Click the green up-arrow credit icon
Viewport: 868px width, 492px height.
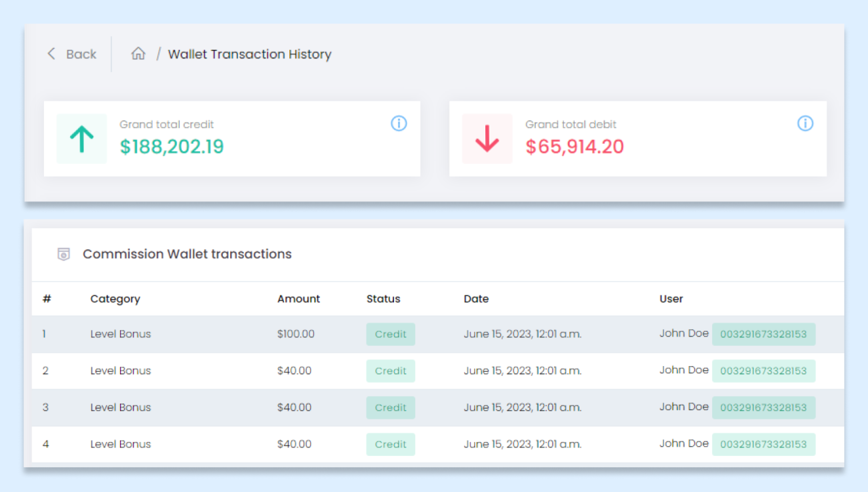point(81,139)
